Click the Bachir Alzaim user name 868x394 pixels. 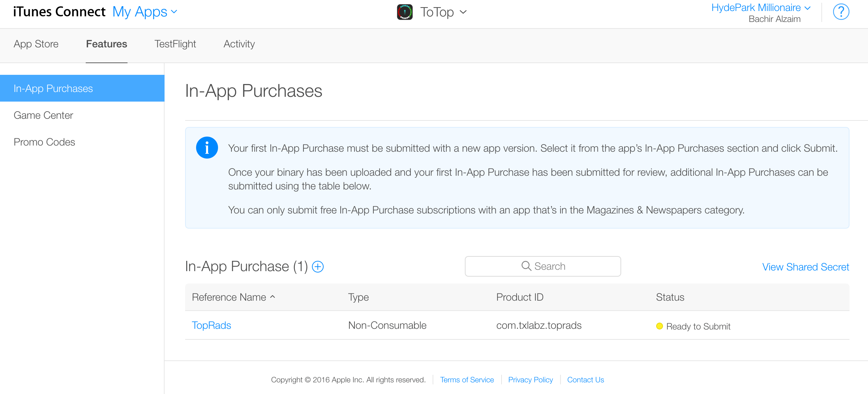(x=775, y=19)
